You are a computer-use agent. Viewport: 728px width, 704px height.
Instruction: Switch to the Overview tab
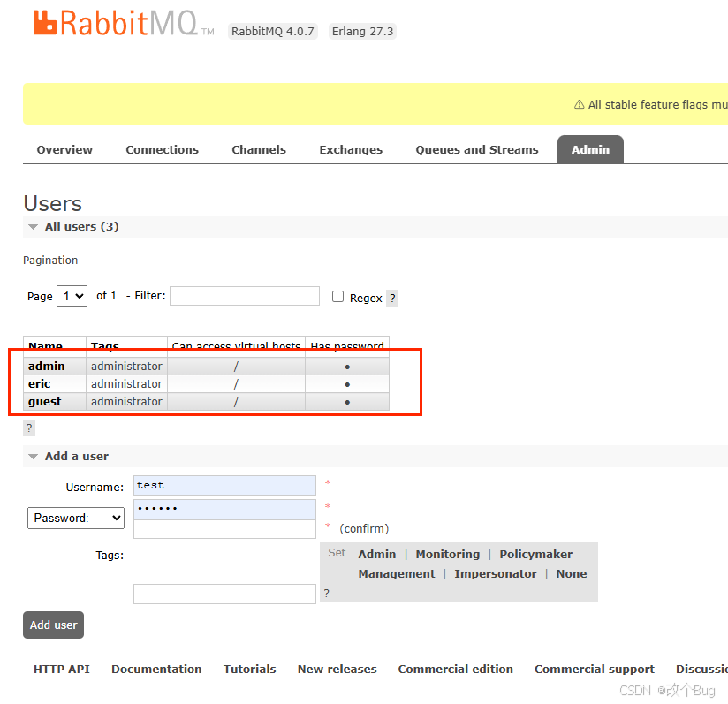64,149
